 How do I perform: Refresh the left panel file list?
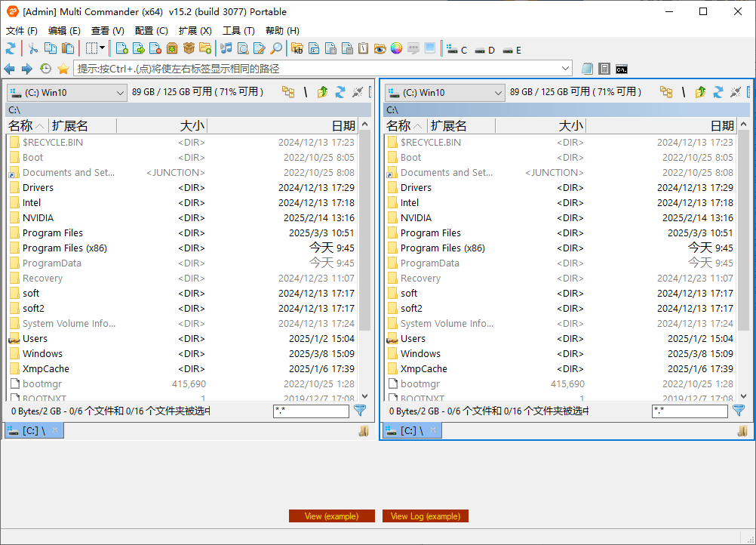pos(340,92)
